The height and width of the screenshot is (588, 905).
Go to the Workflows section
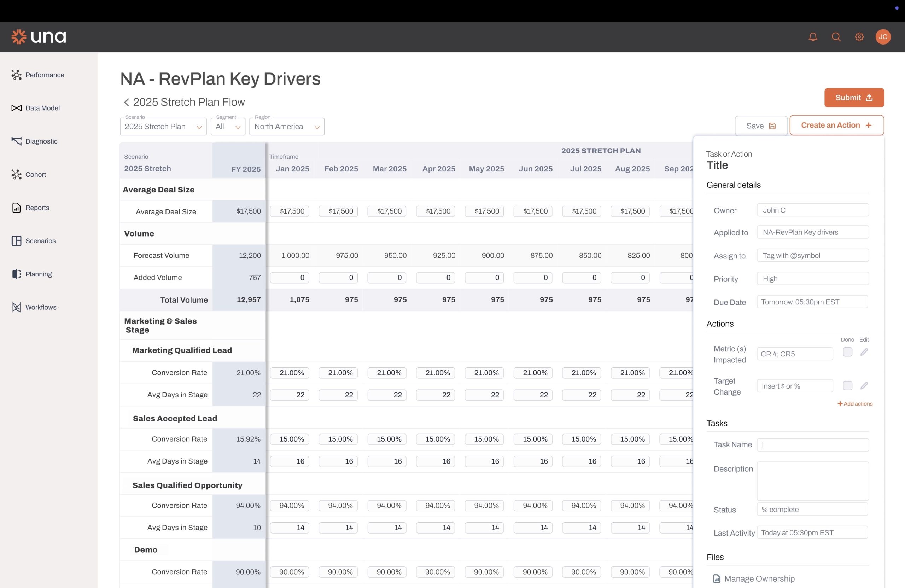(x=40, y=307)
